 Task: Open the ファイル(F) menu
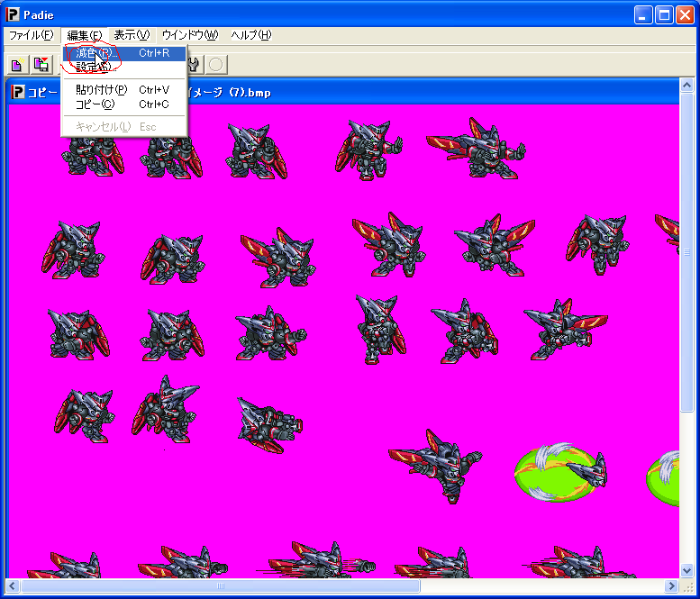tap(32, 35)
